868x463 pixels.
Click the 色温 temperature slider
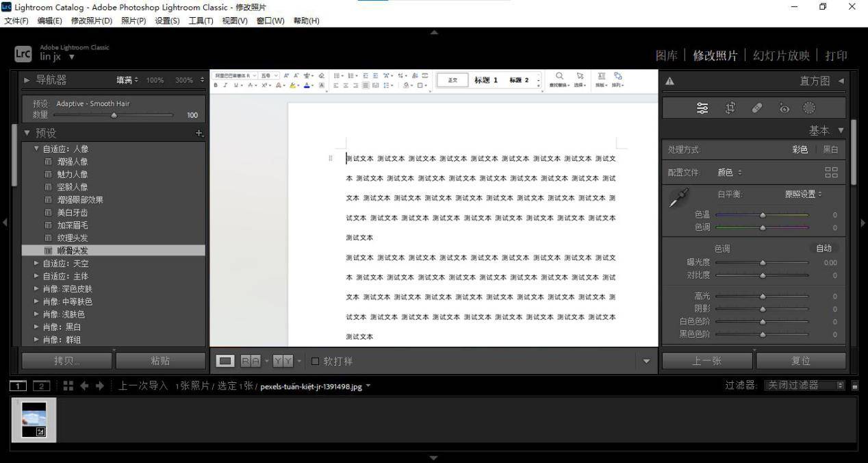coord(762,215)
